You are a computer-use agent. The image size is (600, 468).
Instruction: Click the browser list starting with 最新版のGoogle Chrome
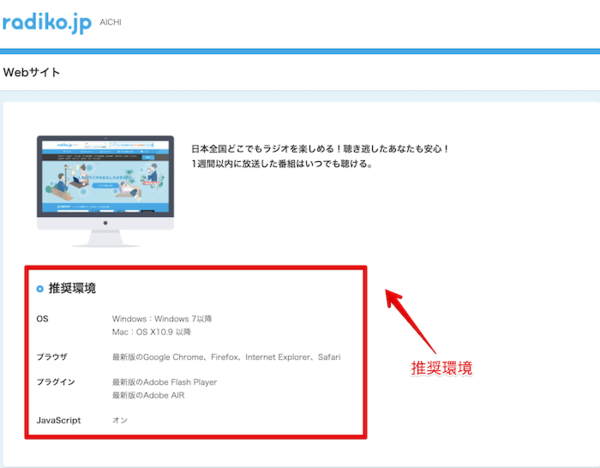point(226,357)
